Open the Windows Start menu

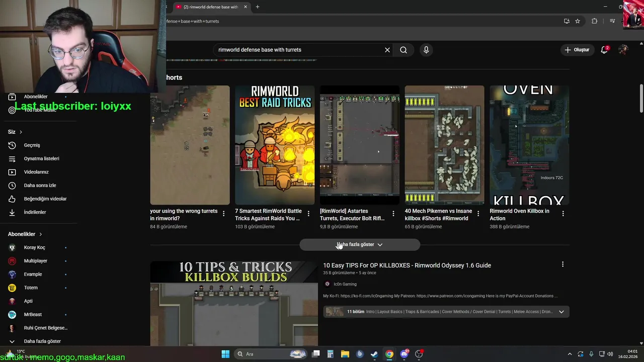(x=225, y=354)
